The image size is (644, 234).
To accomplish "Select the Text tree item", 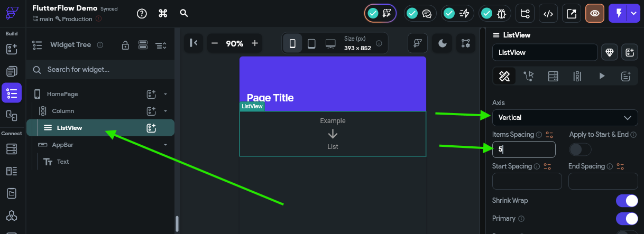I will tap(63, 162).
